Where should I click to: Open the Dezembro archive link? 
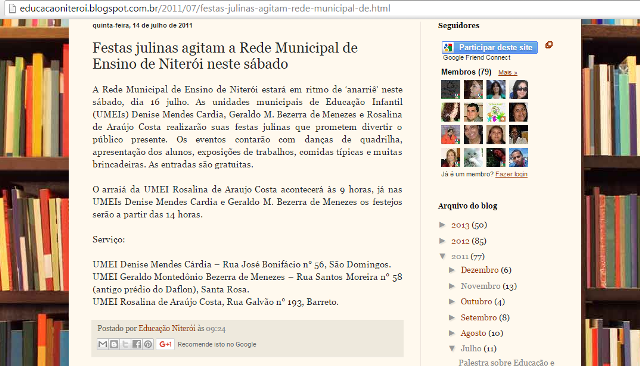click(480, 270)
